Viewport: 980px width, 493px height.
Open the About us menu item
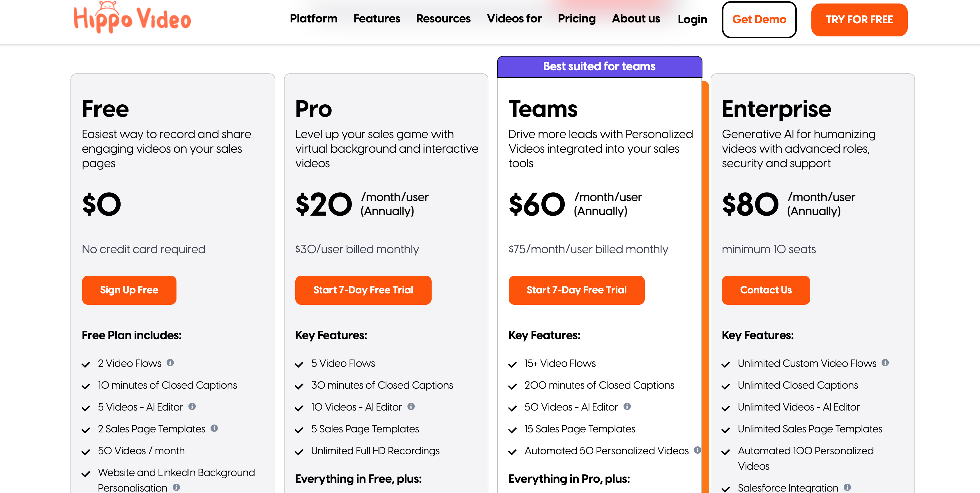636,19
